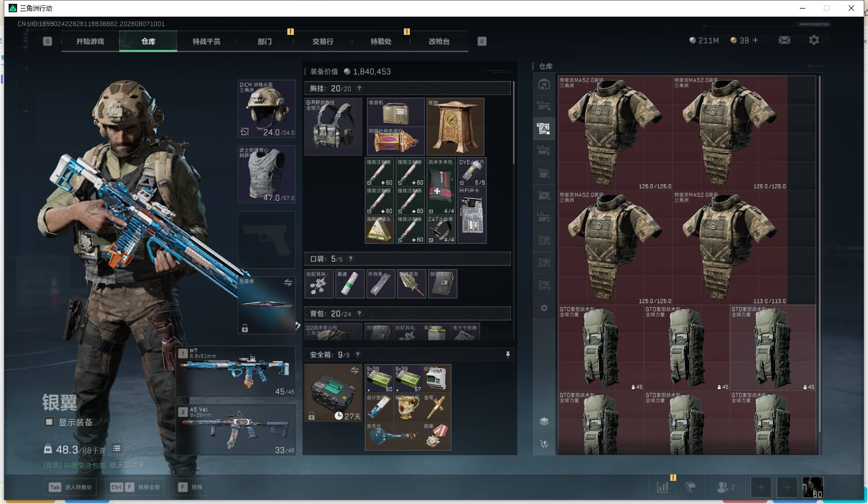The width and height of the screenshot is (868, 504).
Task: Switch to the 特战干员 tab
Action: [206, 41]
